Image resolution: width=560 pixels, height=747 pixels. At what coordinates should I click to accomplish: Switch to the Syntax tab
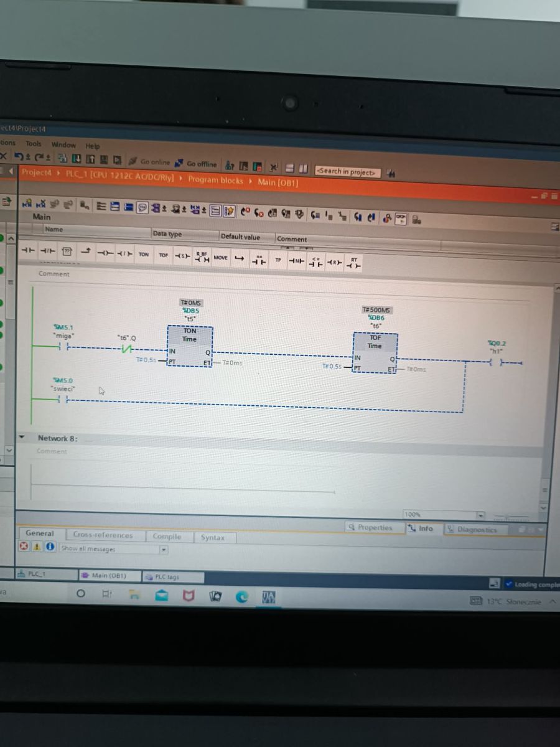[x=212, y=538]
